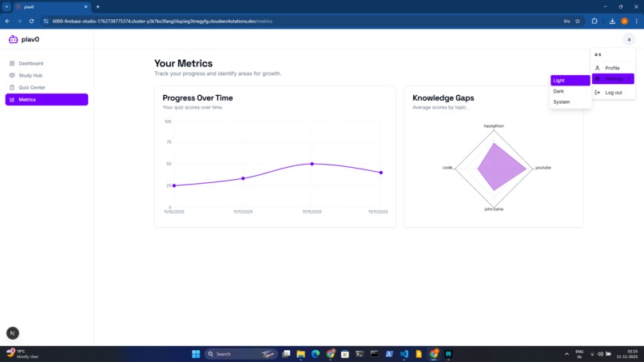The height and width of the screenshot is (362, 644).
Task: Click the password key icon in address bar
Action: [566, 21]
